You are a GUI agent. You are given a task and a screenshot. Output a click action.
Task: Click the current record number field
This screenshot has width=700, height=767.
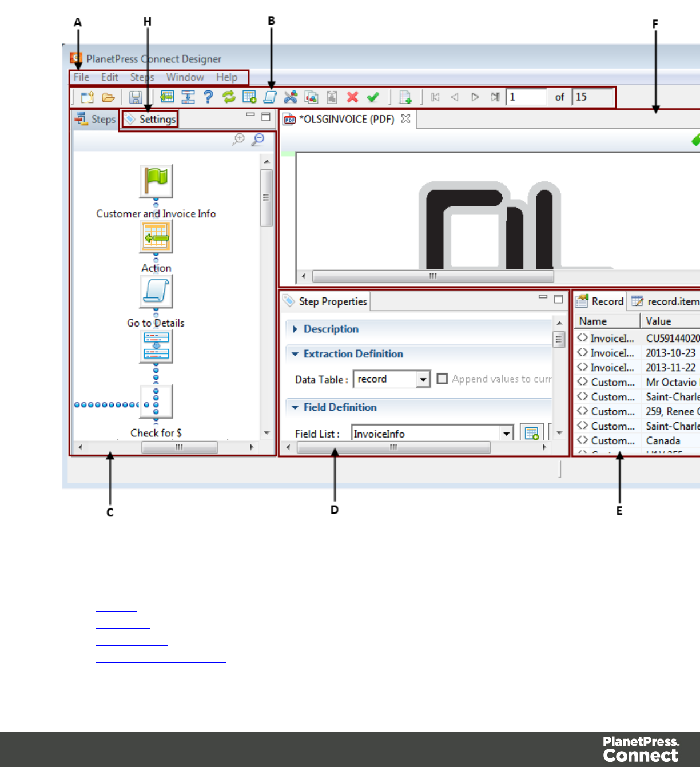[526, 97]
